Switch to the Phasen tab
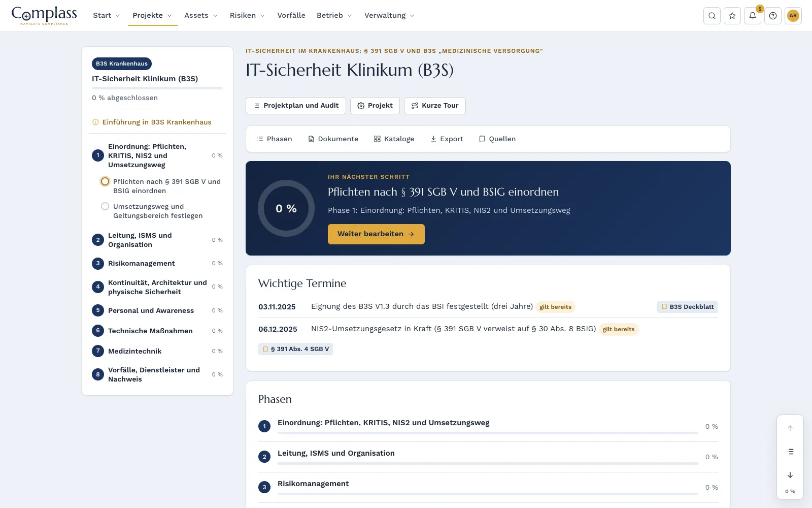Image resolution: width=812 pixels, height=508 pixels. pyautogui.click(x=275, y=139)
